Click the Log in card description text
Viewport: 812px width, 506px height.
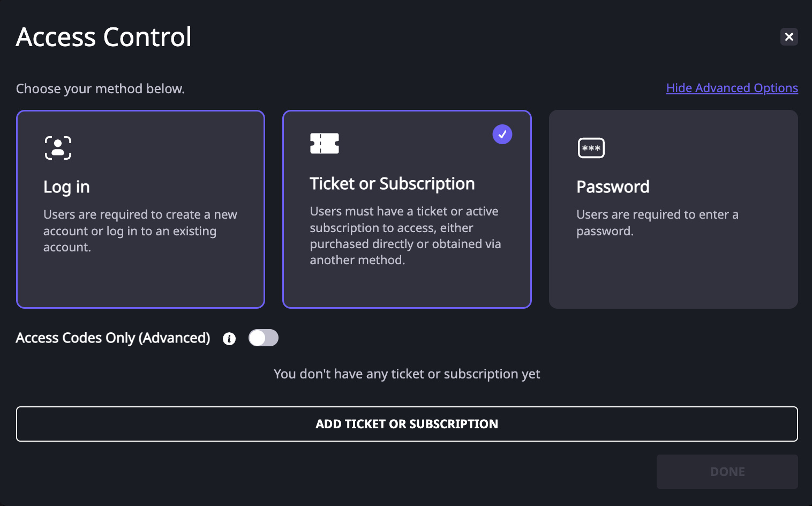pyautogui.click(x=140, y=230)
